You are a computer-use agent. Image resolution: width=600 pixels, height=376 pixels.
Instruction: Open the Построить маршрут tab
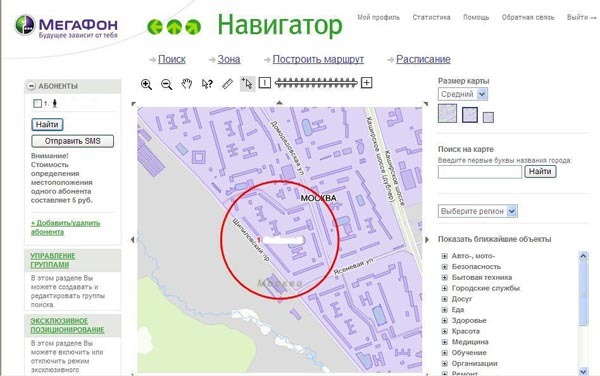[318, 59]
